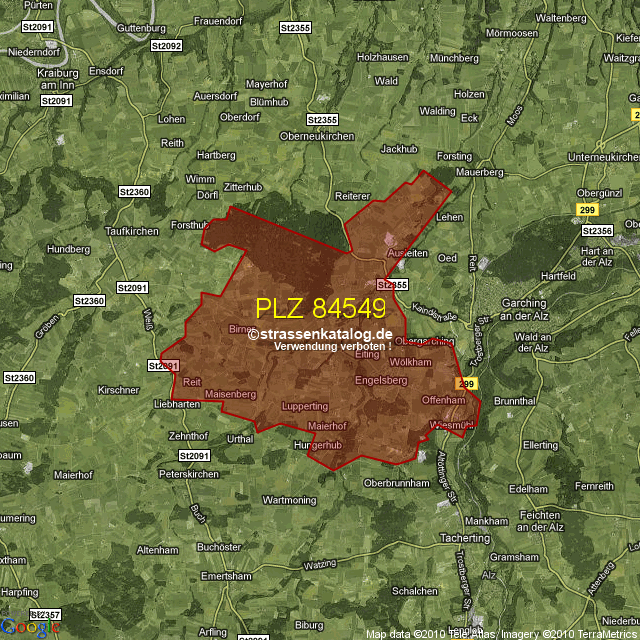This screenshot has width=640, height=640.
Task: Click the St2360 shield above Taufkirchen
Action: point(133,191)
